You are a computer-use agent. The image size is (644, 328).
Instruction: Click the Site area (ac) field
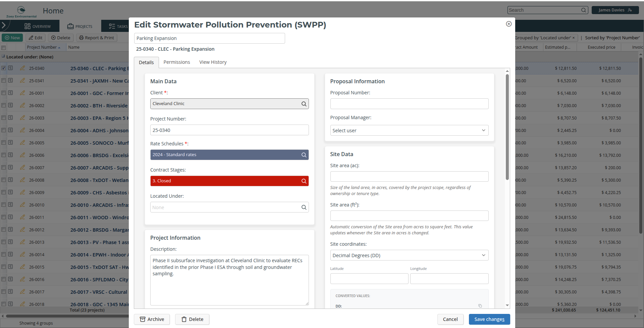pos(409,177)
